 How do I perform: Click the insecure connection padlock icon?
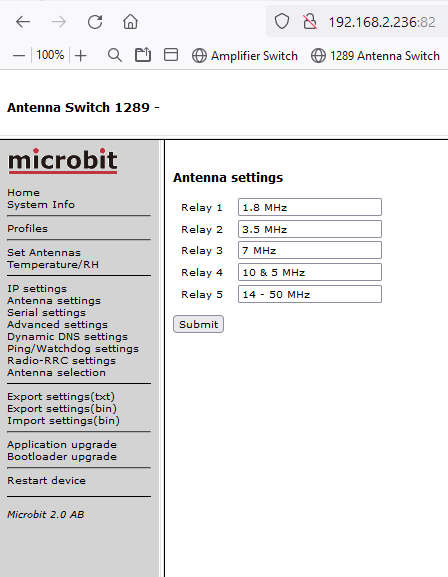[x=310, y=22]
